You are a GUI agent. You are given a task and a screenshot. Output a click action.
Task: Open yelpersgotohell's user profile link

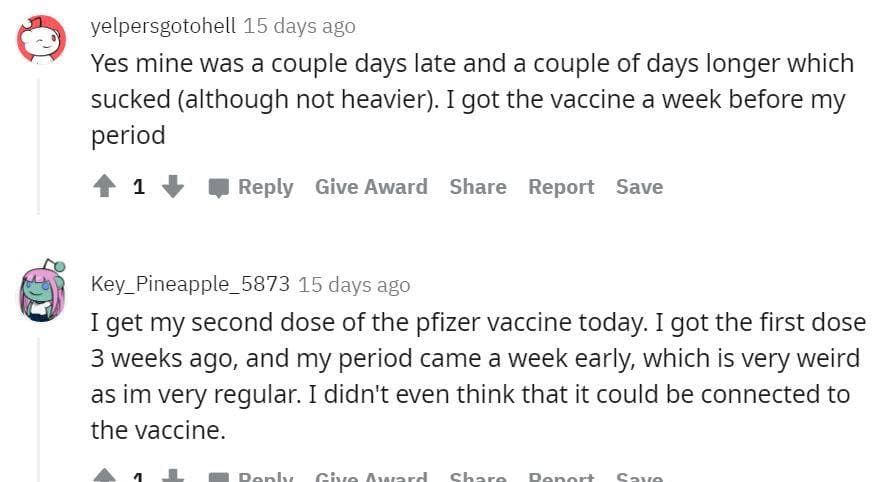(x=163, y=26)
